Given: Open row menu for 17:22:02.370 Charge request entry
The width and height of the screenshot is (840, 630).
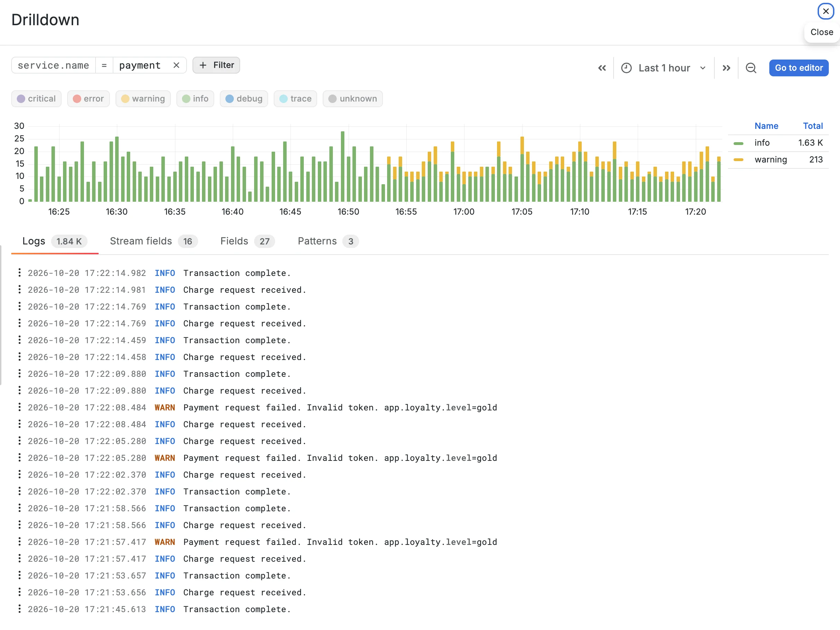Looking at the screenshot, I should [19, 475].
